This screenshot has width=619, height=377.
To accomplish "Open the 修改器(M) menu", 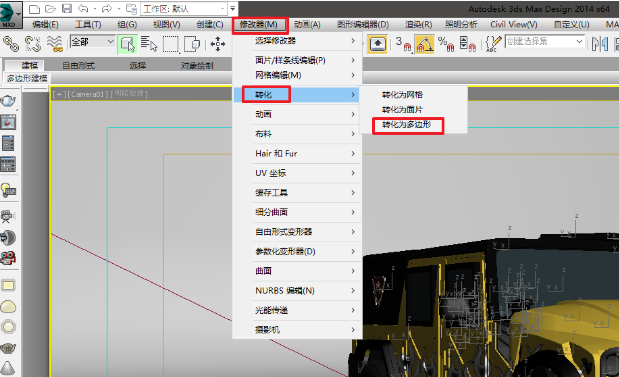I will (x=259, y=24).
